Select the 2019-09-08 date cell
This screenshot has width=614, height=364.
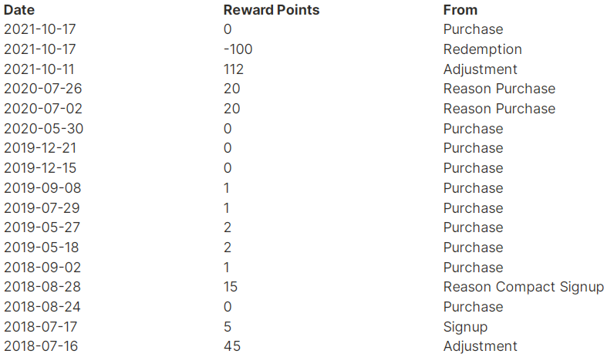(x=42, y=188)
